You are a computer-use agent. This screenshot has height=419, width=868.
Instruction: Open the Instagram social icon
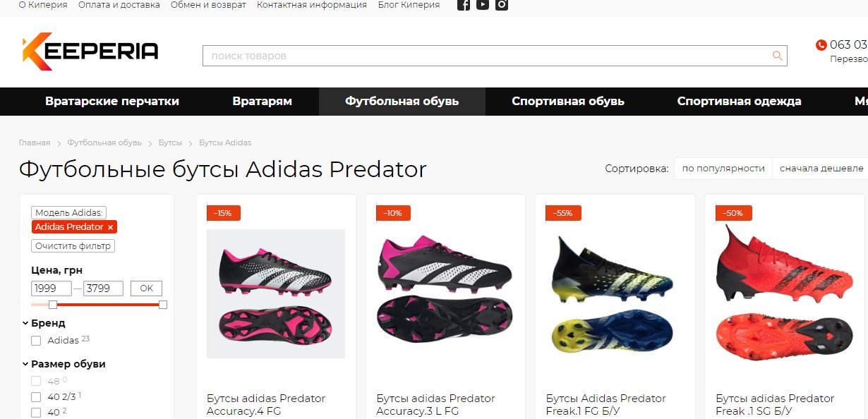[502, 5]
